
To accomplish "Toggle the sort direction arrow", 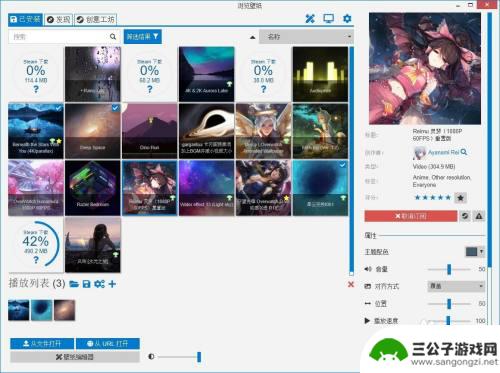I will [x=253, y=37].
